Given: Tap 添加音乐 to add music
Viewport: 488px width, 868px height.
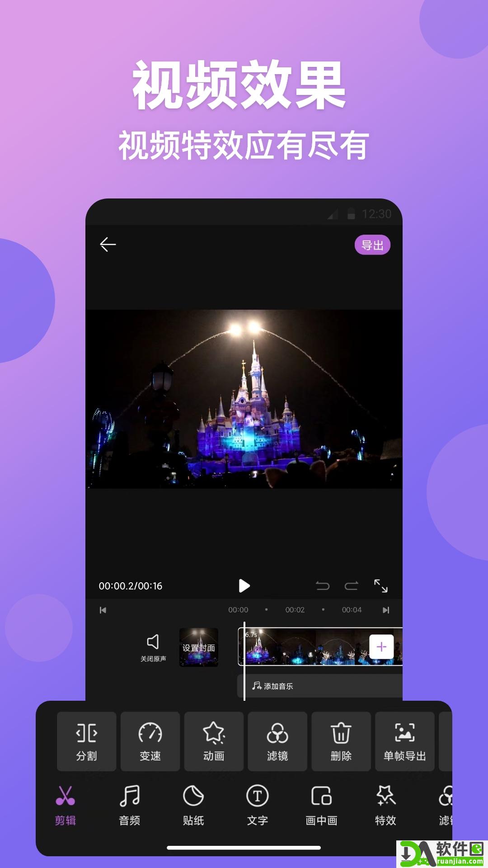Looking at the screenshot, I should (x=273, y=686).
